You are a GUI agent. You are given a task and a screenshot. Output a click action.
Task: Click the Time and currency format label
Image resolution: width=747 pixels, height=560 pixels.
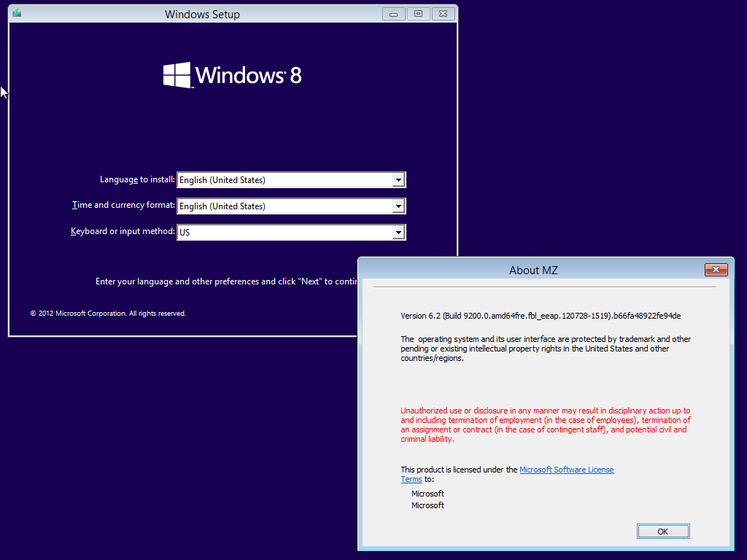pyautogui.click(x=123, y=205)
